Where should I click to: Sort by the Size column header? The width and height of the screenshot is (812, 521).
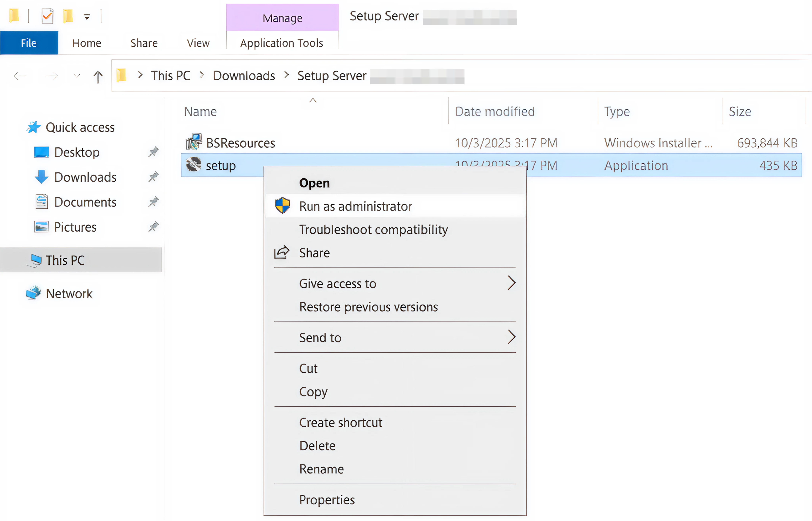click(740, 111)
